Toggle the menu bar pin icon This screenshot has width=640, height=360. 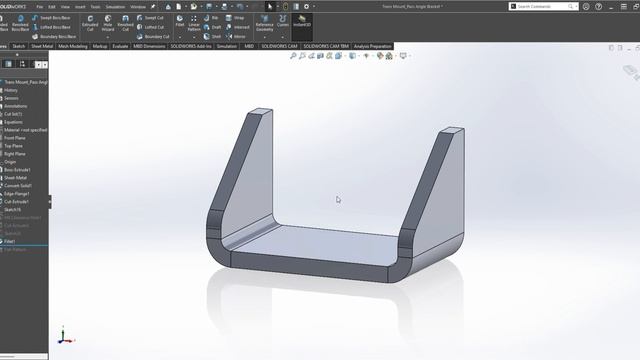click(153, 7)
